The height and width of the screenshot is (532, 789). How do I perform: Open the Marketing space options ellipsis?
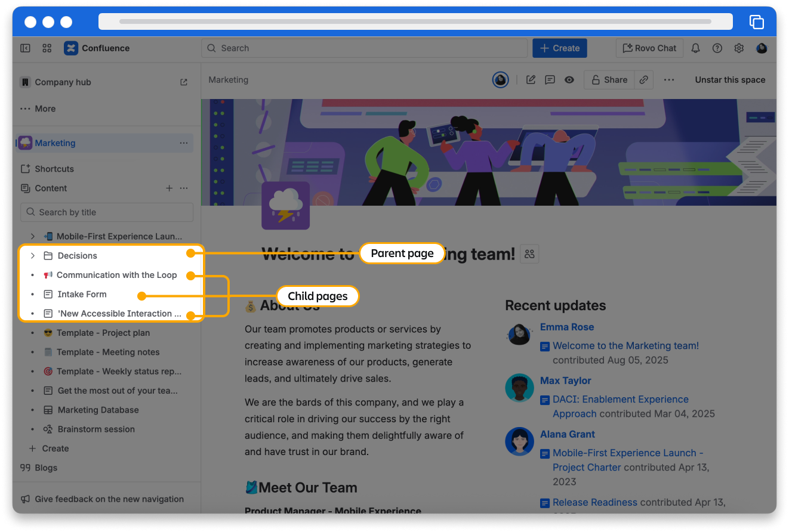click(x=184, y=143)
